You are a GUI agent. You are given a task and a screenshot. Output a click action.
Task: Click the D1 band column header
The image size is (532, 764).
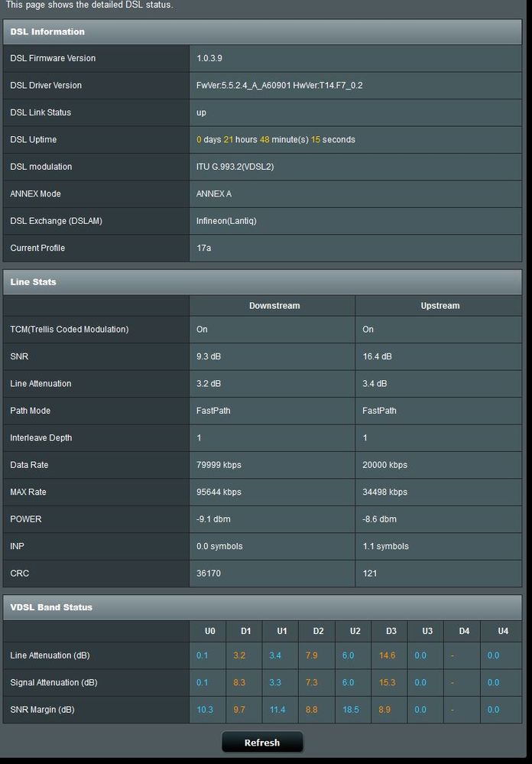click(x=245, y=632)
